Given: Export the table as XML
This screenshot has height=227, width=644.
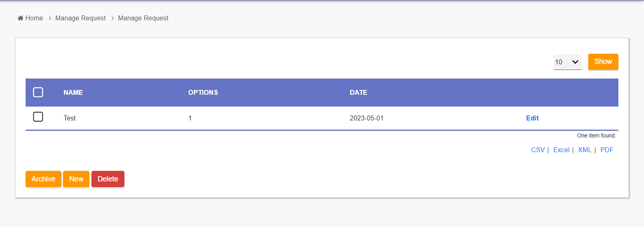Looking at the screenshot, I should tap(585, 150).
